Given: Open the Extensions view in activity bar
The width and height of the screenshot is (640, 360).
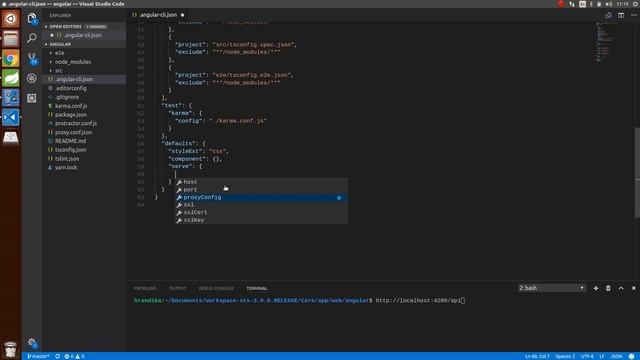Looking at the screenshot, I should (32, 98).
